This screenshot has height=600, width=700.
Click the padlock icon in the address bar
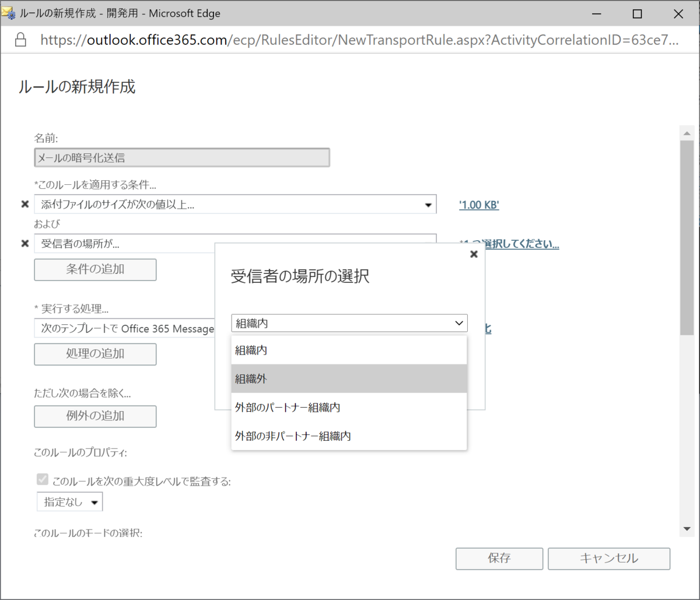[x=20, y=40]
